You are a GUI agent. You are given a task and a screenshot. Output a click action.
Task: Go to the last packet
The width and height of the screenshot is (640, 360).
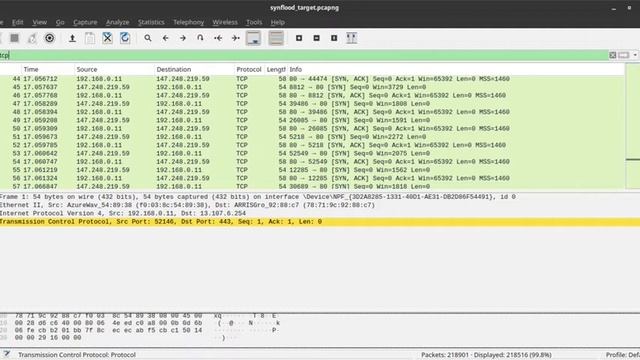pos(236,38)
